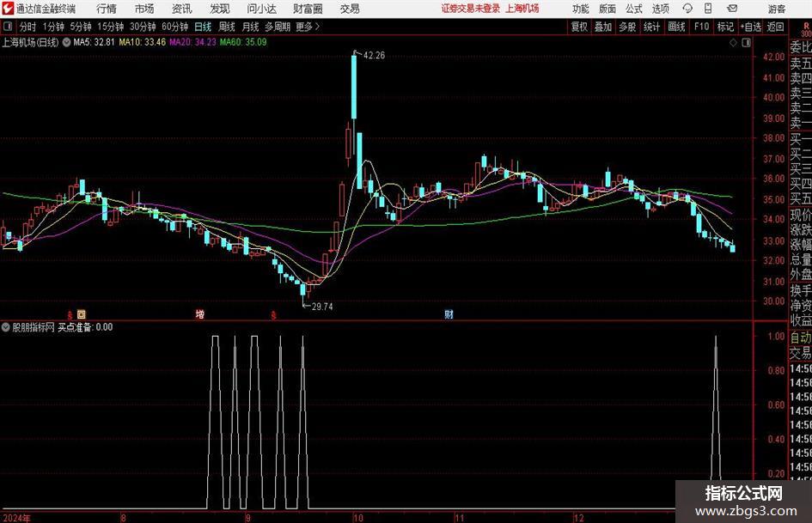Click the 统计 statistics button
Screen dimensions: 812x523
click(x=651, y=27)
